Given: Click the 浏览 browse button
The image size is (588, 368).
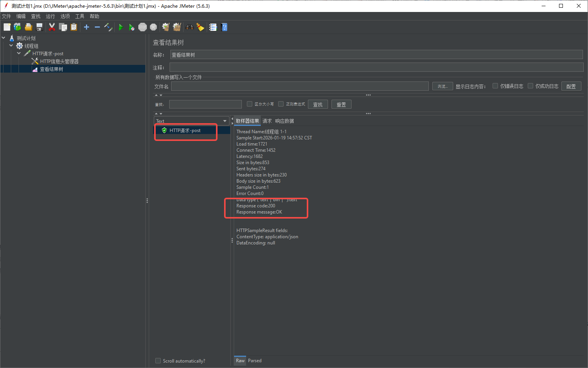Looking at the screenshot, I should [x=442, y=86].
